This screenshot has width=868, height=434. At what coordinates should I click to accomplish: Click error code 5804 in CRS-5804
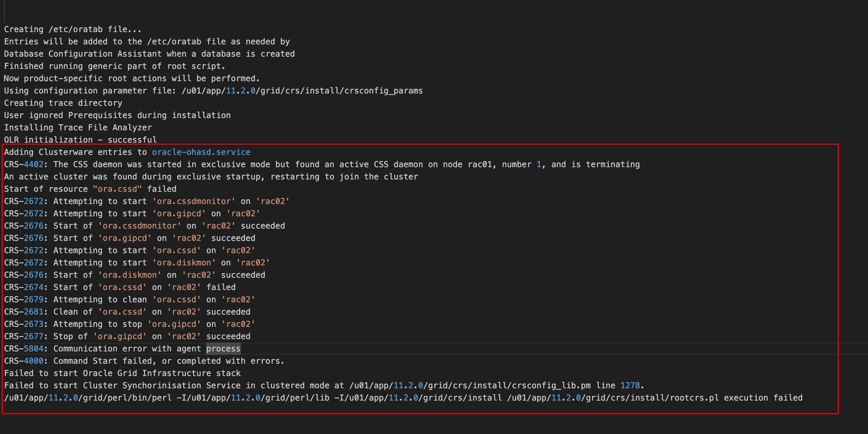33,349
